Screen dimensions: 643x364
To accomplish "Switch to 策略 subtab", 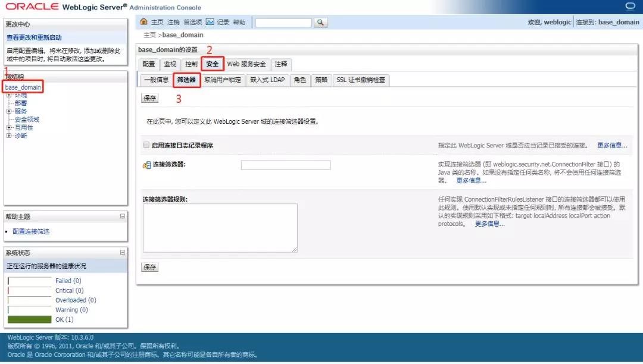I will tap(321, 80).
